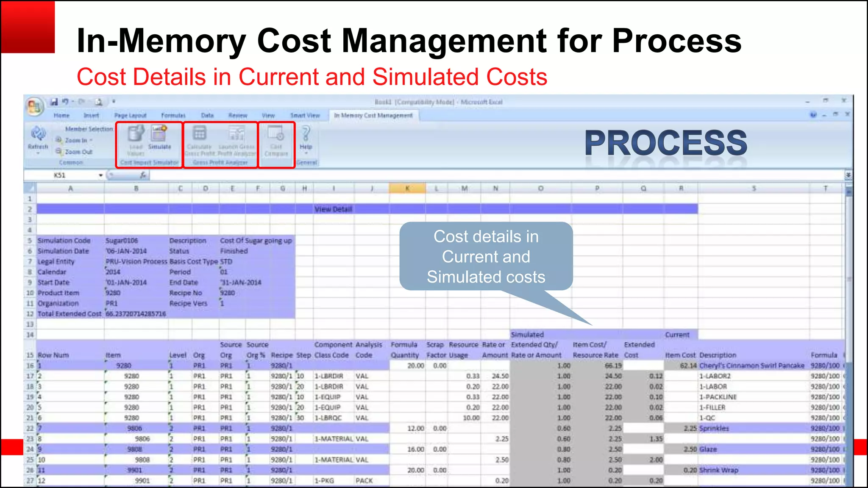Switch to the Formulas tab
The width and height of the screenshot is (868, 488).
(173, 115)
